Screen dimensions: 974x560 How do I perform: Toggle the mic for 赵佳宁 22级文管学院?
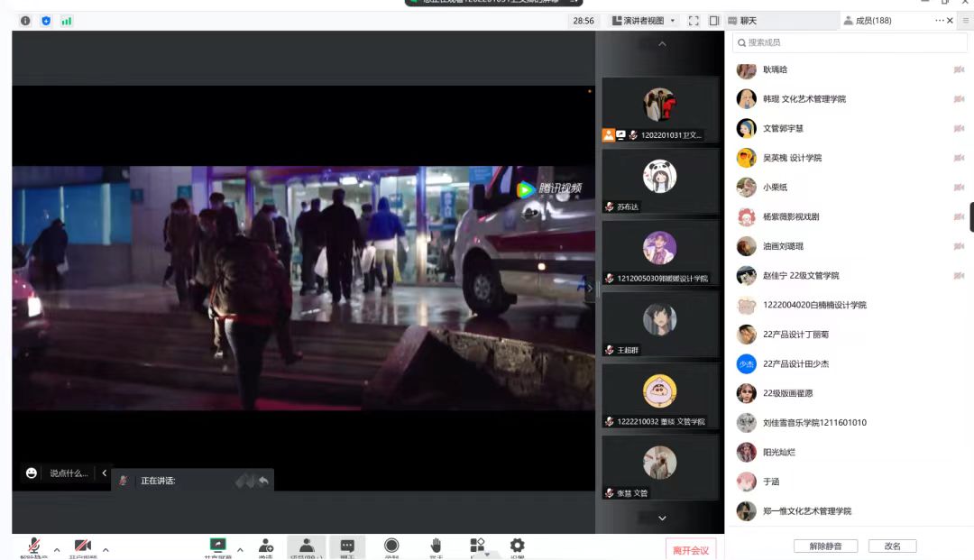pyautogui.click(x=959, y=275)
